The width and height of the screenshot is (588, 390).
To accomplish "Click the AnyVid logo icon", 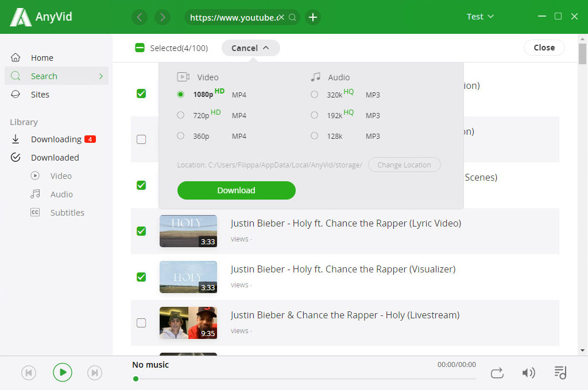I will 20,17.
